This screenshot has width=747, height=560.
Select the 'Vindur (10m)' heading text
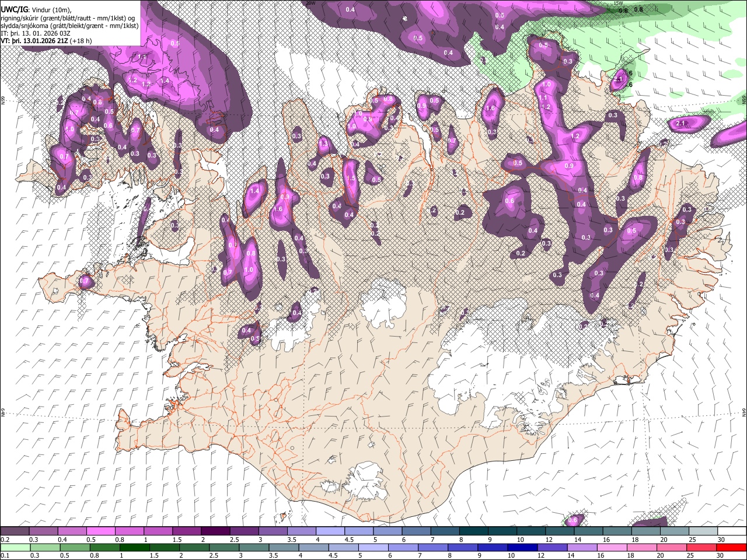click(51, 10)
